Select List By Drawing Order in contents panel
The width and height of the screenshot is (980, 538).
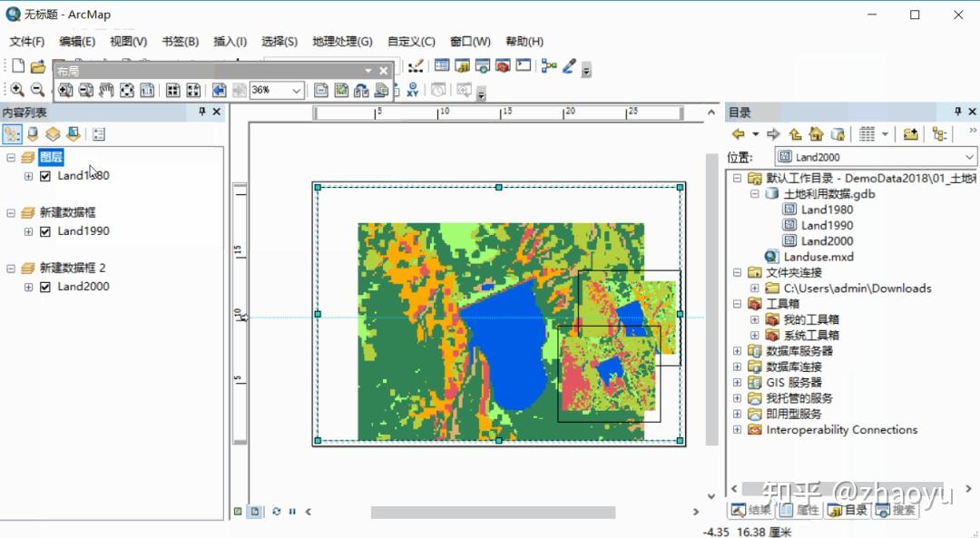pos(12,134)
